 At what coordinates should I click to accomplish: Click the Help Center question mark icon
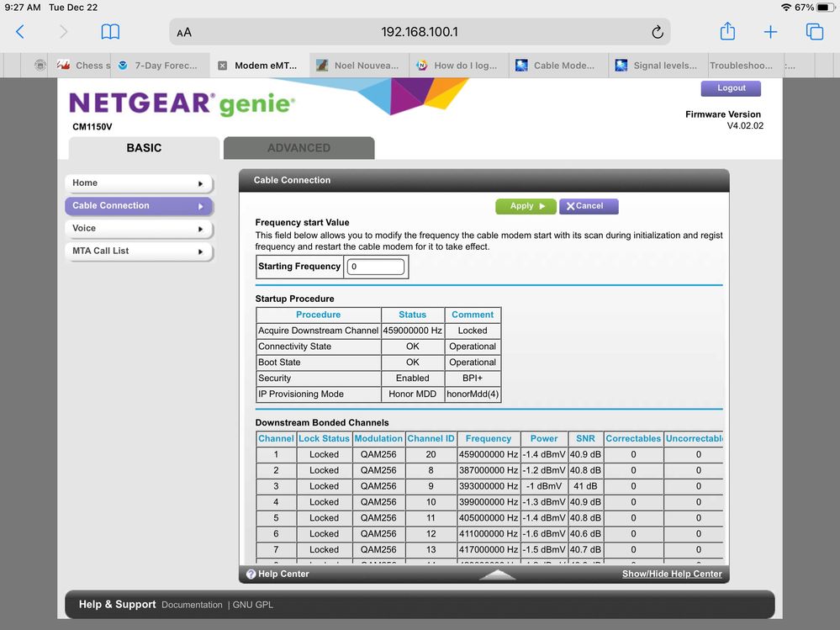coord(251,574)
